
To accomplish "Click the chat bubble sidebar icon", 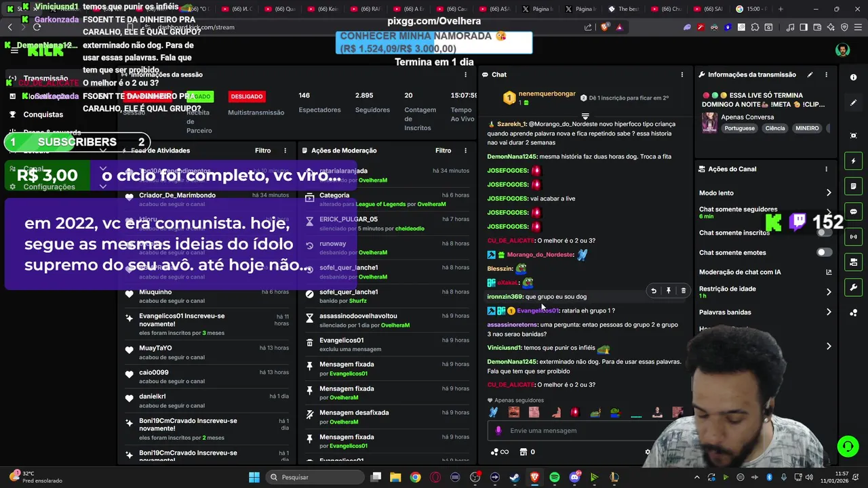I will (853, 211).
